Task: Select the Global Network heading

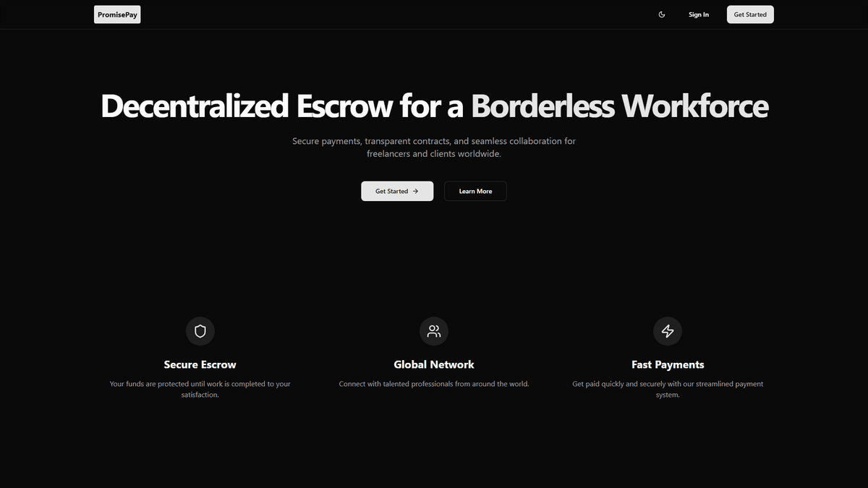Action: point(434,365)
